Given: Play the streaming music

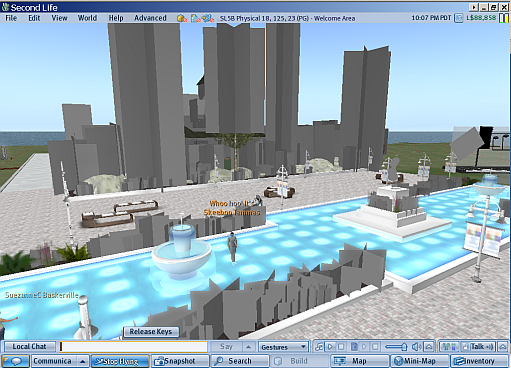Looking at the screenshot, I should (330, 347).
